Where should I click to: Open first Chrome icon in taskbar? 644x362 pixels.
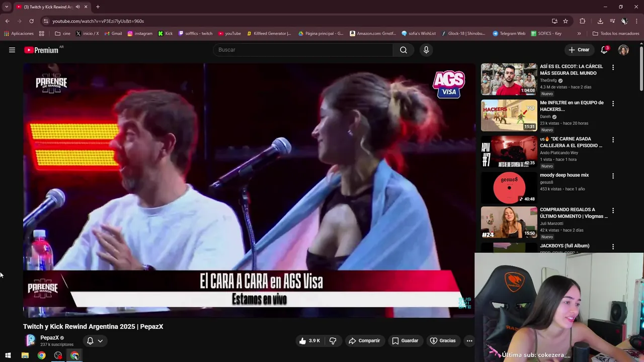coord(42,355)
